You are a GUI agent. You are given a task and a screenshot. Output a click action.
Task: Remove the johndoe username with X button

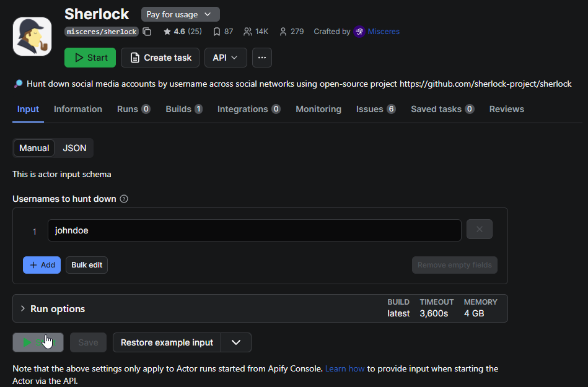(479, 229)
